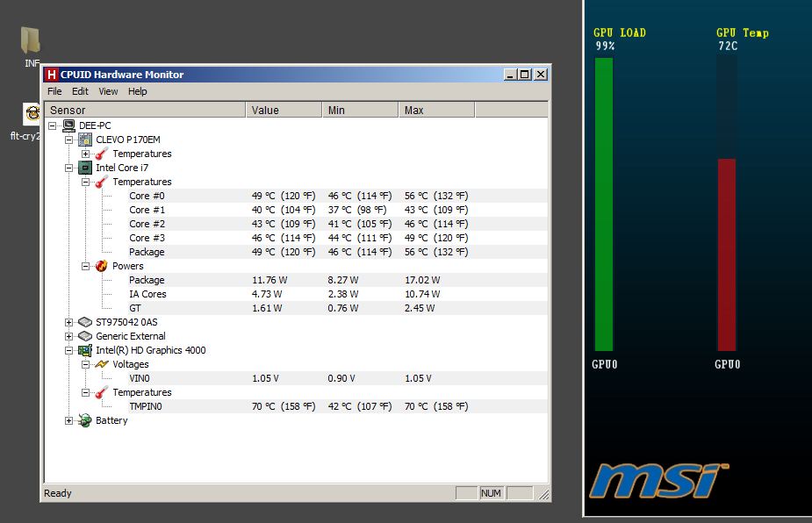Click the ST975042 0AS hard drive icon

coord(85,322)
